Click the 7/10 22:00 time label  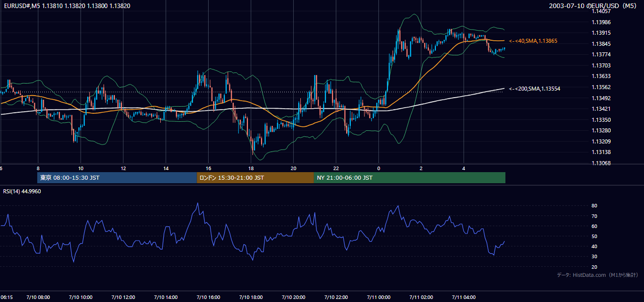tap(336, 297)
